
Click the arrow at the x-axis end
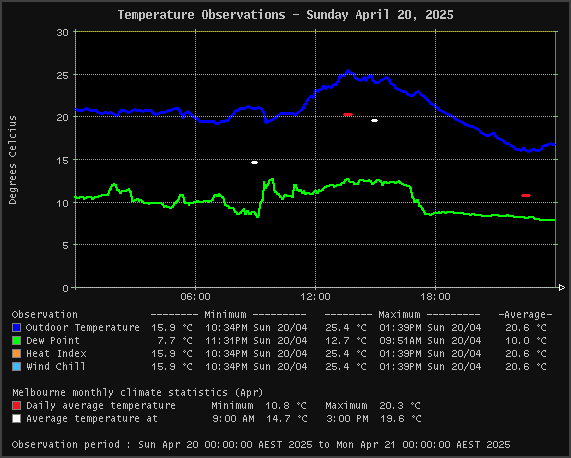562,288
